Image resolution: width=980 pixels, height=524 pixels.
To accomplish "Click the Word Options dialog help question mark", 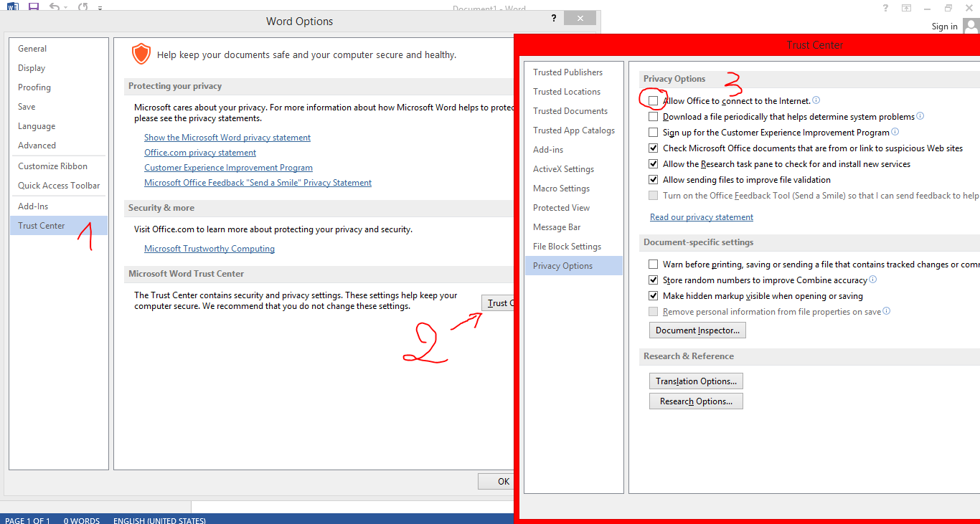I will (x=553, y=18).
